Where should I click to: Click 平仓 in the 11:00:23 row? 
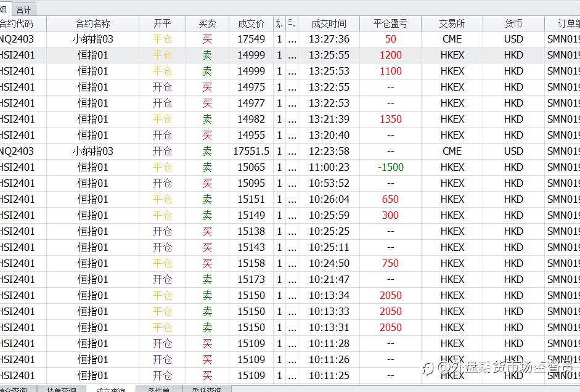[162, 167]
